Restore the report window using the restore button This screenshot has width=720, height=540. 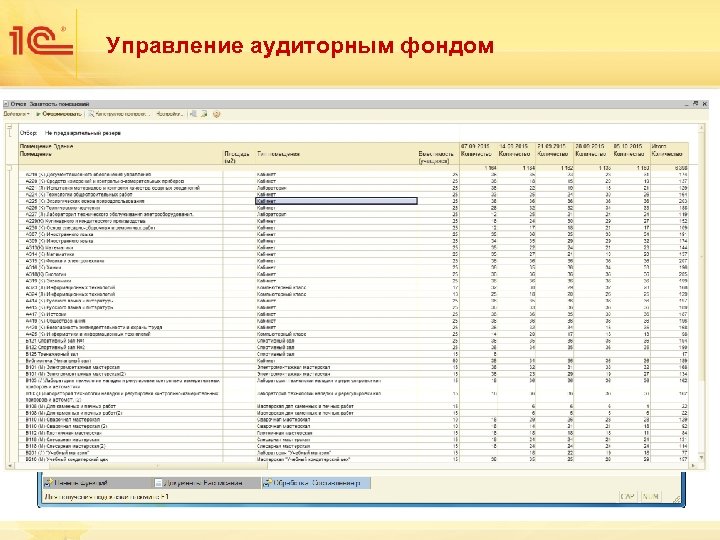click(696, 104)
